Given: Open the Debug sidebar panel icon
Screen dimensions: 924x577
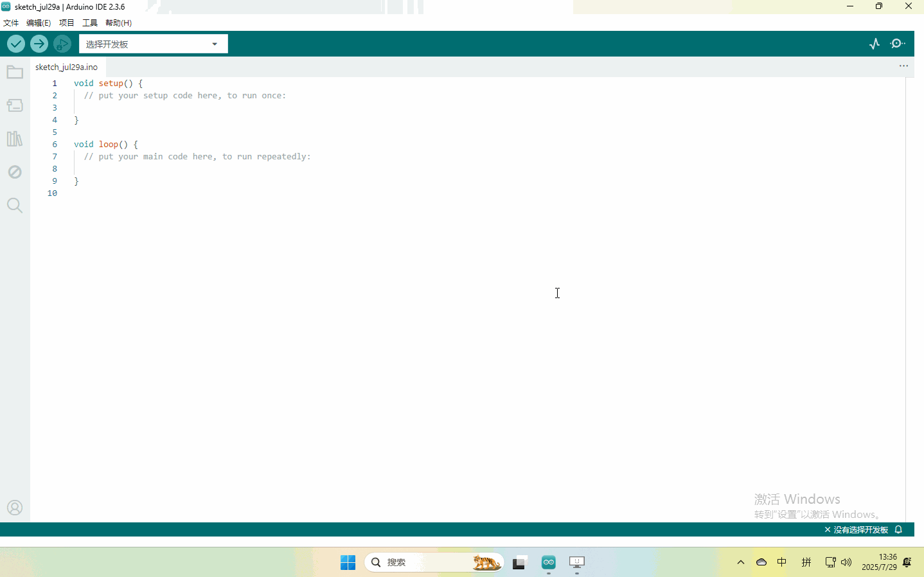Looking at the screenshot, I should pos(15,172).
